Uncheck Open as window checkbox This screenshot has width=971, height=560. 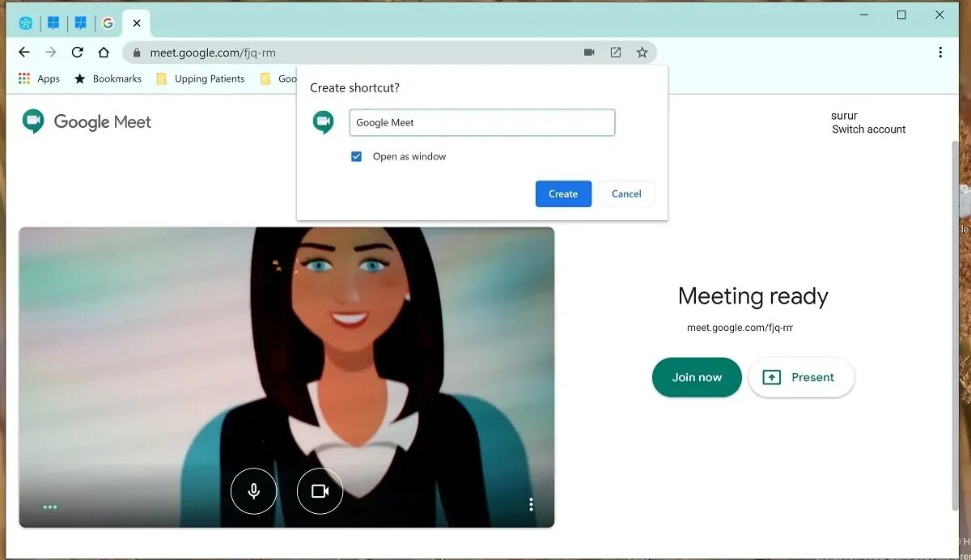click(356, 156)
